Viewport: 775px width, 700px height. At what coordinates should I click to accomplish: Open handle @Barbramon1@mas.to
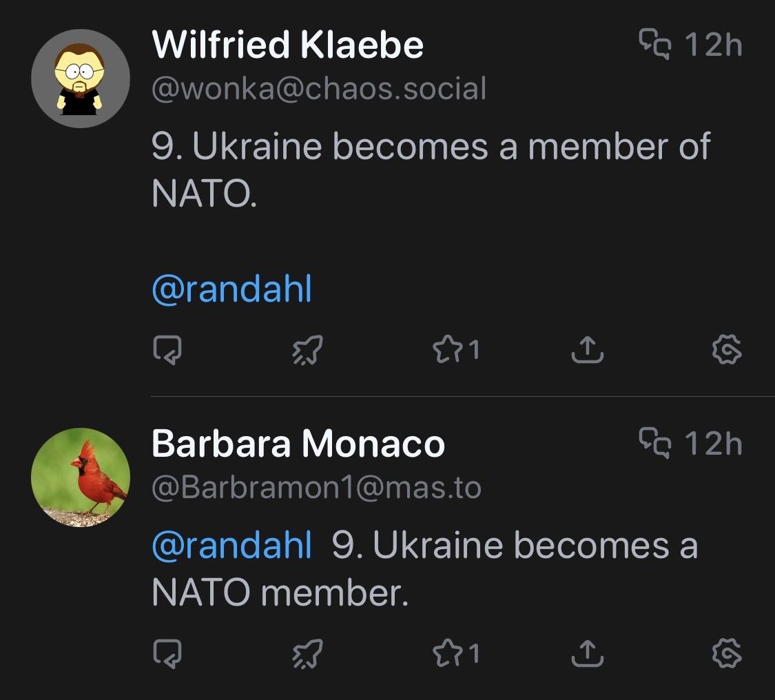pyautogui.click(x=316, y=488)
